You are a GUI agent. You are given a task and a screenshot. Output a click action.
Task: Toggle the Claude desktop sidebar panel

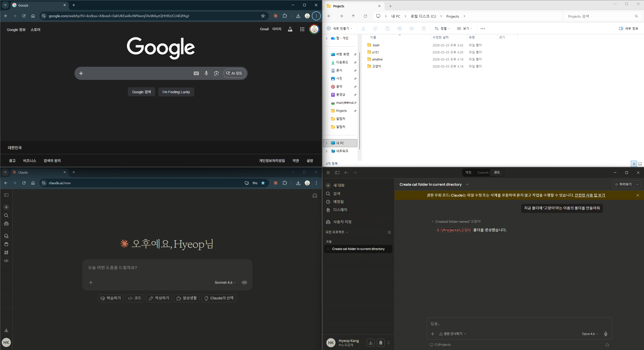337,173
